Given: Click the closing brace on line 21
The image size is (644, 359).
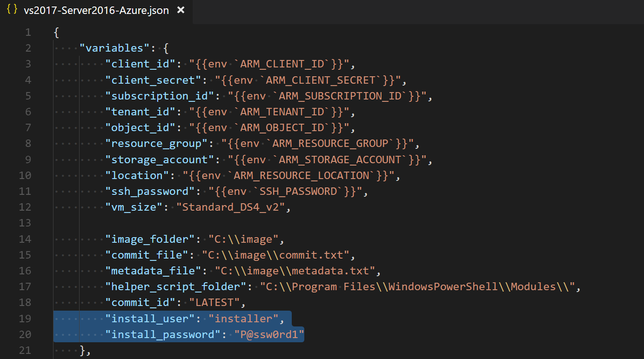Looking at the screenshot, I should [82, 350].
